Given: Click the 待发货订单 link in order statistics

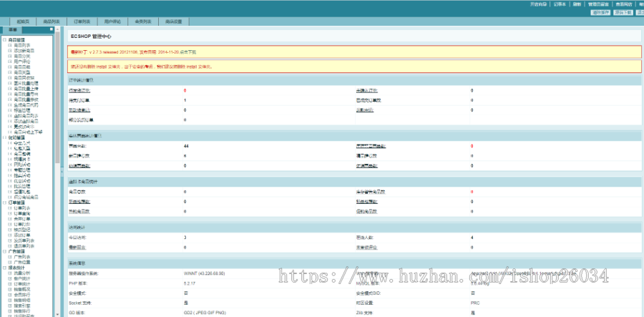Looking at the screenshot, I should pyautogui.click(x=79, y=91).
